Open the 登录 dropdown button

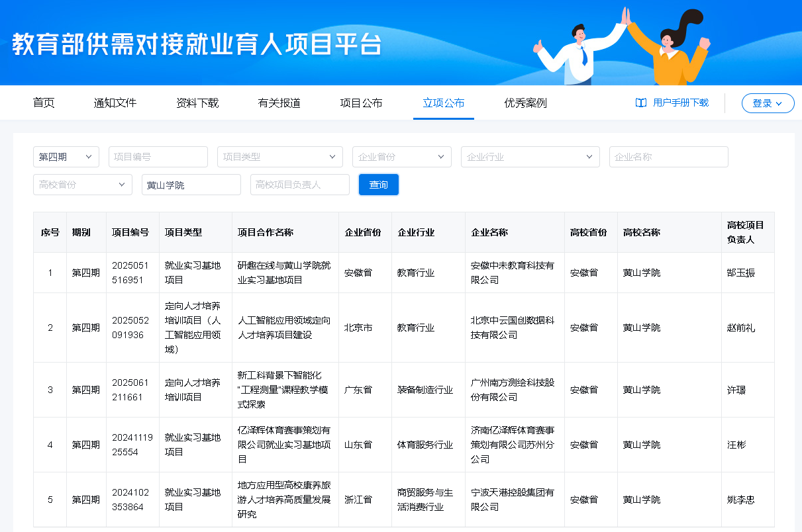768,103
